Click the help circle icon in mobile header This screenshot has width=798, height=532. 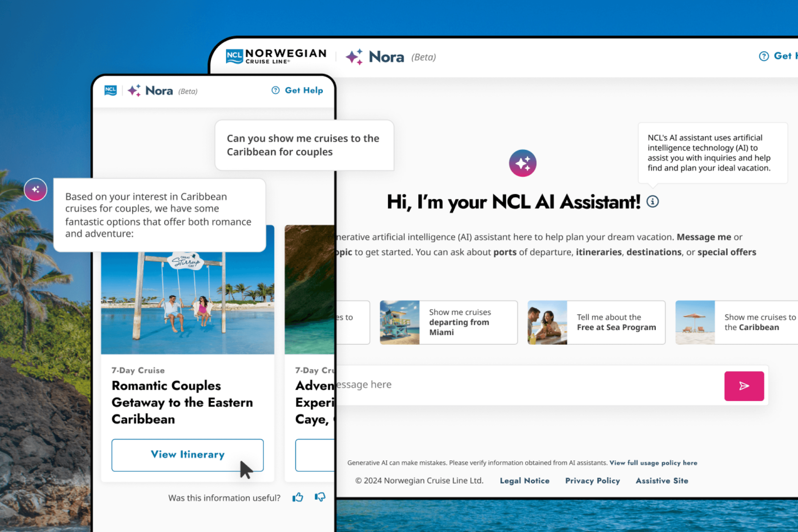[275, 90]
